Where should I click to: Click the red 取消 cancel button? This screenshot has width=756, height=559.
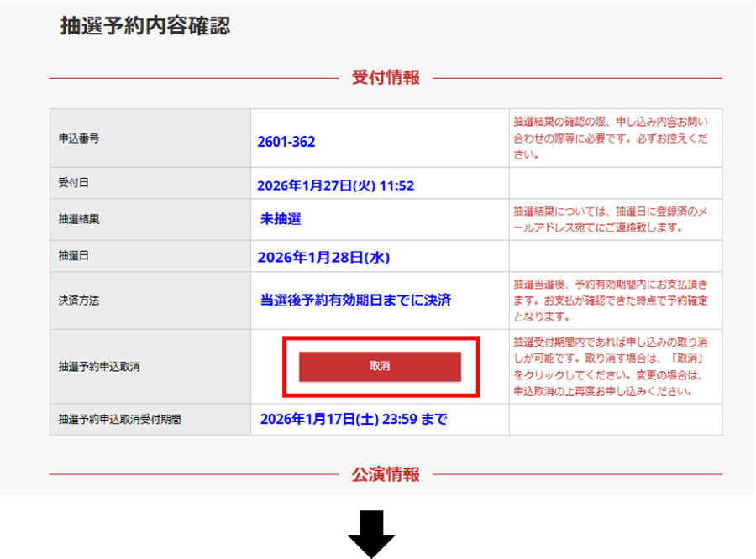pyautogui.click(x=380, y=367)
